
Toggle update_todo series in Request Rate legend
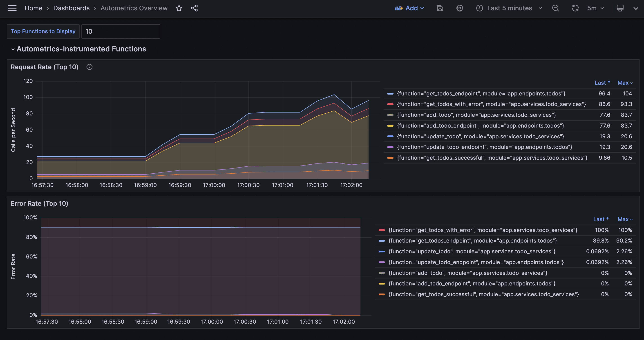481,137
